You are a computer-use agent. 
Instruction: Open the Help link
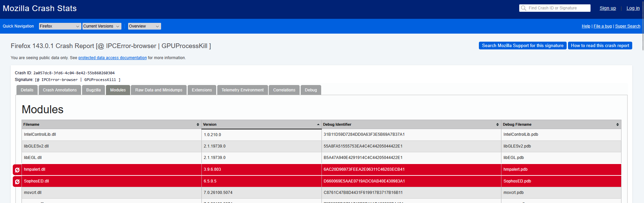click(586, 26)
